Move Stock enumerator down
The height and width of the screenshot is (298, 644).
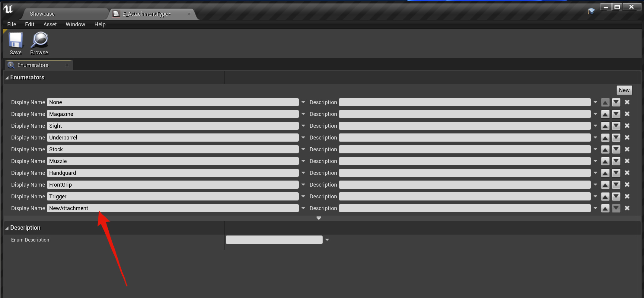(616, 149)
